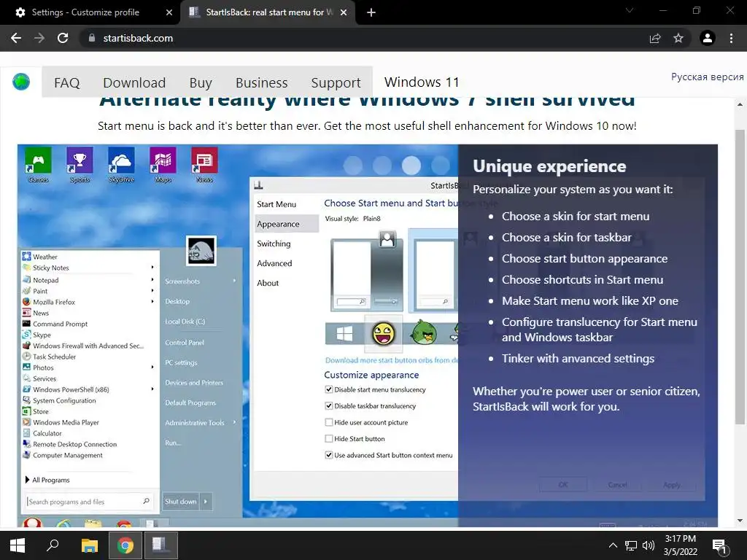The width and height of the screenshot is (747, 560).
Task: Open File Explorer from taskbar
Action: pyautogui.click(x=89, y=545)
